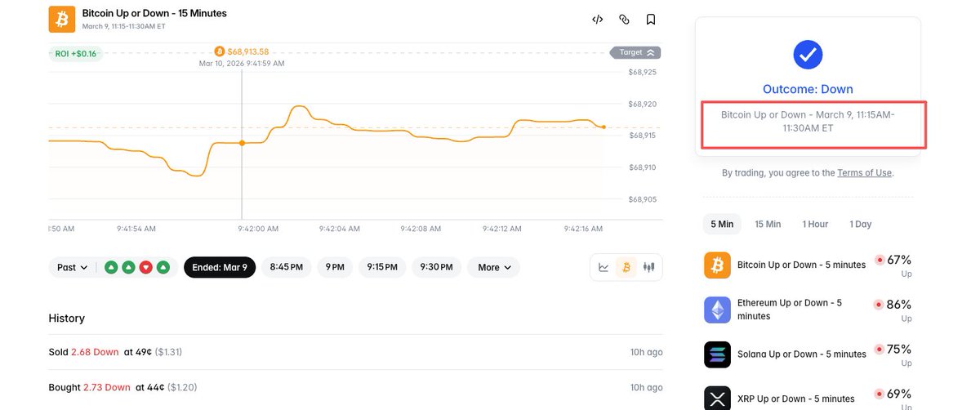Click the $68,910 axis label
The width and height of the screenshot is (980, 410).
point(642,167)
